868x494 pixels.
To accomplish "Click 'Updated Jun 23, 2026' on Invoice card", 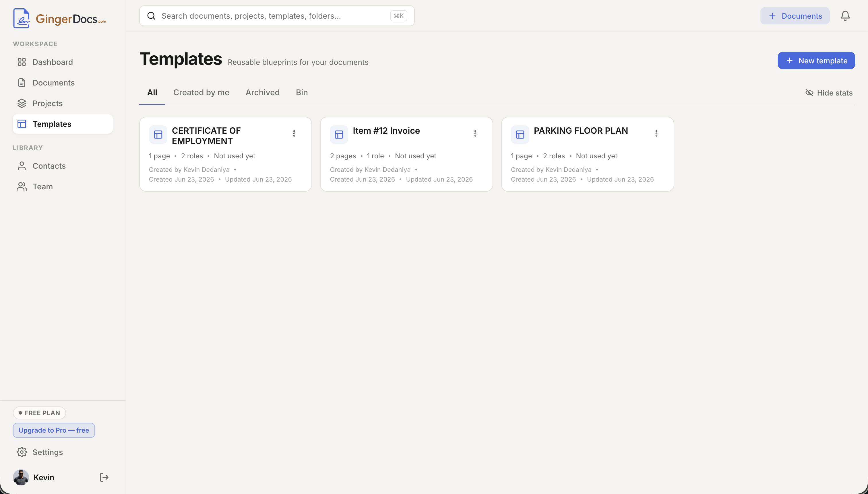I will pos(439,180).
